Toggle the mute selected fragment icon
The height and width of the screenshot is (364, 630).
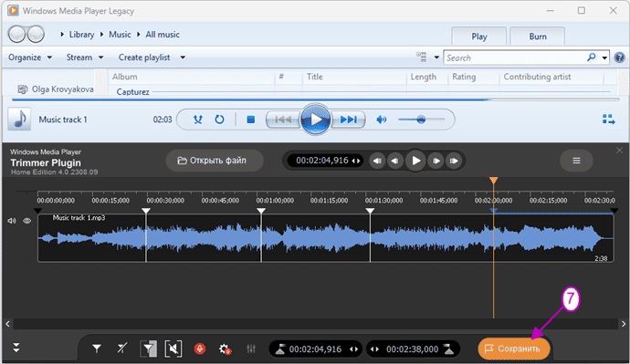coord(173,348)
